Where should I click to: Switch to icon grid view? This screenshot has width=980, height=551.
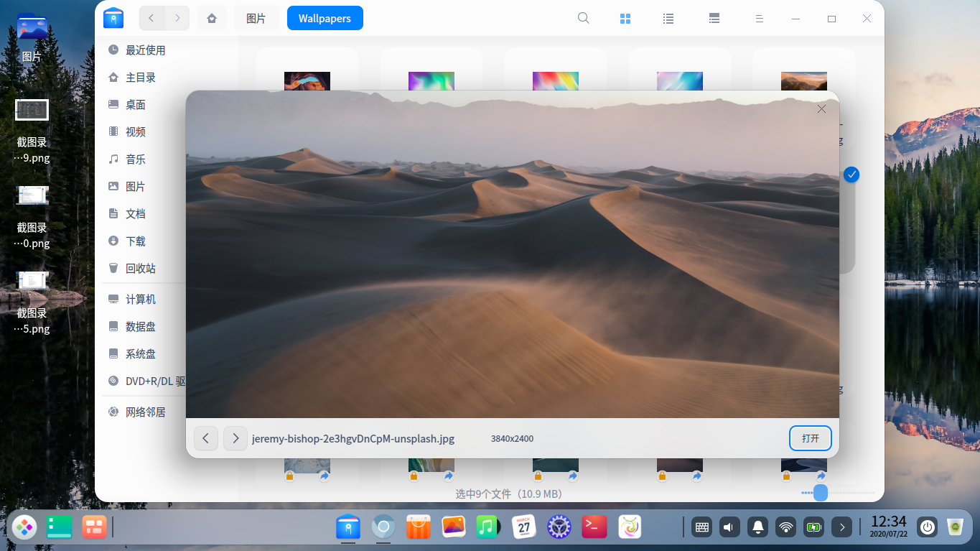click(x=625, y=19)
